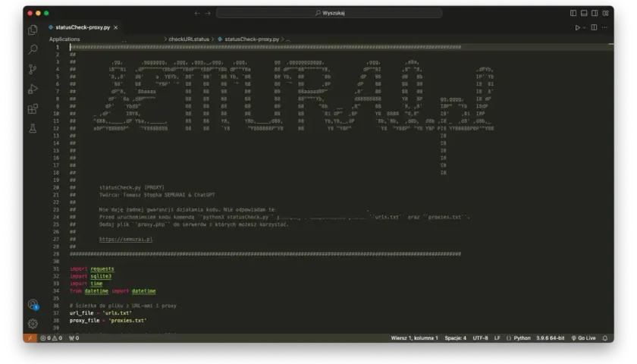Image resolution: width=637 pixels, height=364 pixels.
Task: Click the url_file variable name
Action: [82, 313]
